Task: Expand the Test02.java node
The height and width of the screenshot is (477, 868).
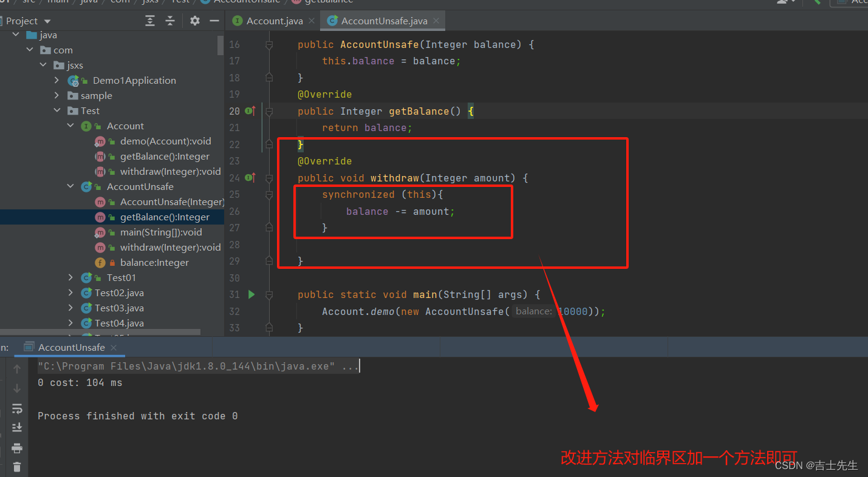Action: click(x=71, y=293)
